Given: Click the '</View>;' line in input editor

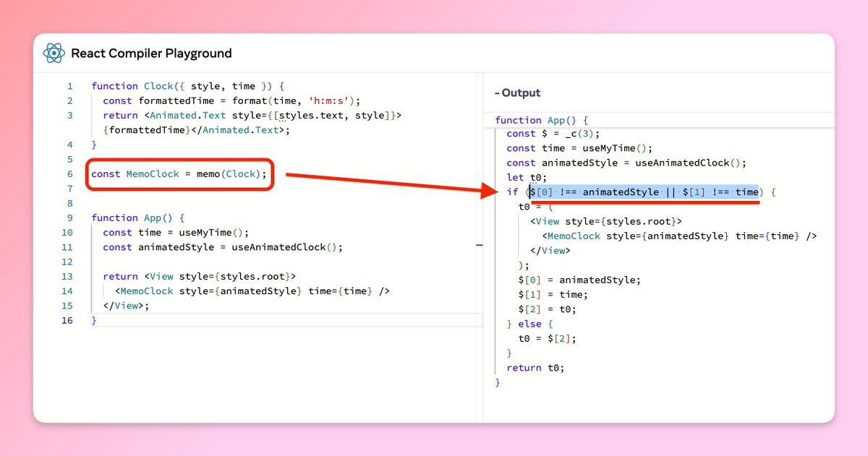Looking at the screenshot, I should [x=126, y=306].
